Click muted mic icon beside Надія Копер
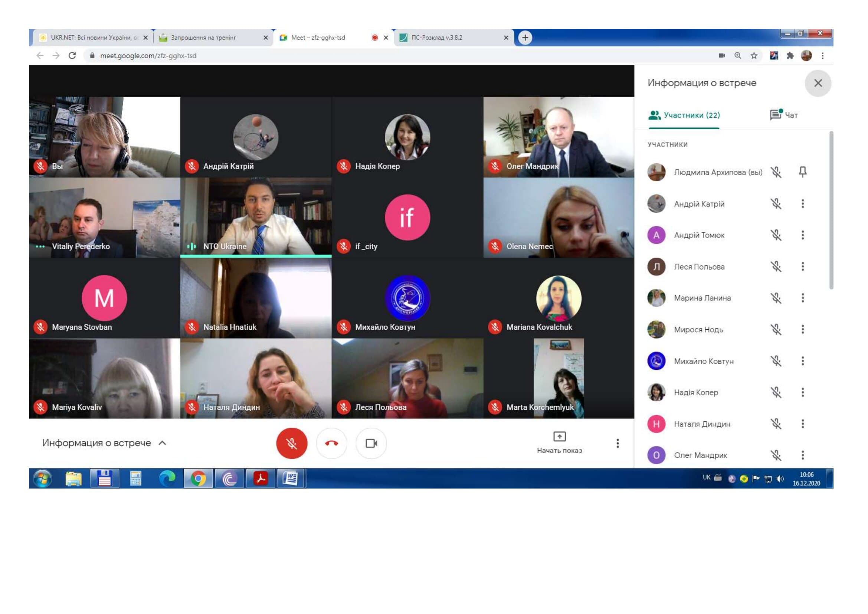 pyautogui.click(x=776, y=392)
